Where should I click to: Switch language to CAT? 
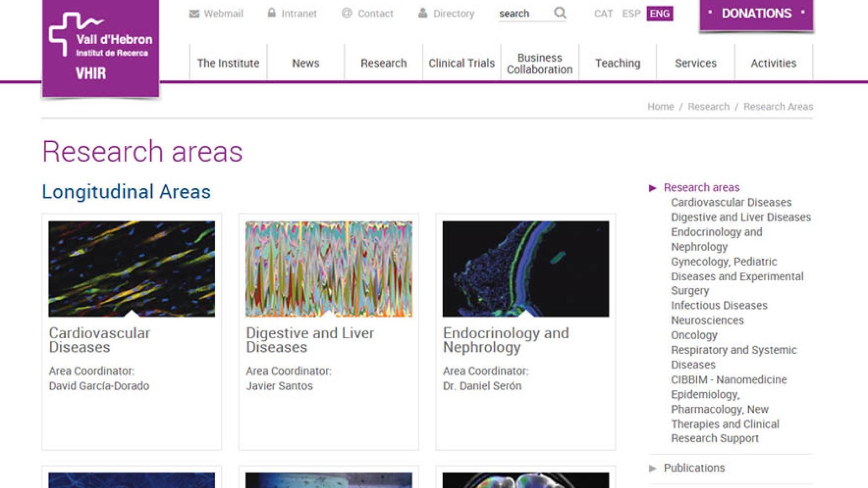tap(603, 14)
